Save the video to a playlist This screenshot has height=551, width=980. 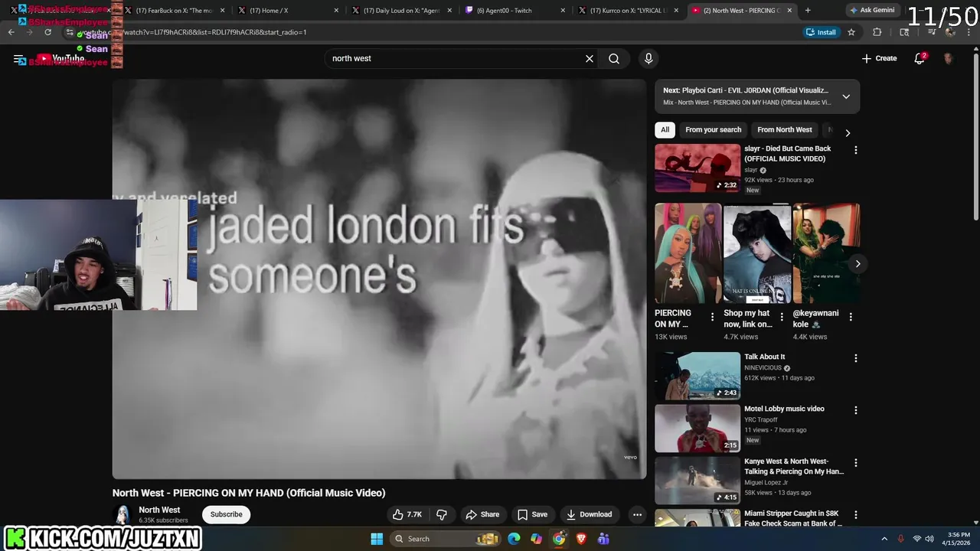click(x=532, y=514)
